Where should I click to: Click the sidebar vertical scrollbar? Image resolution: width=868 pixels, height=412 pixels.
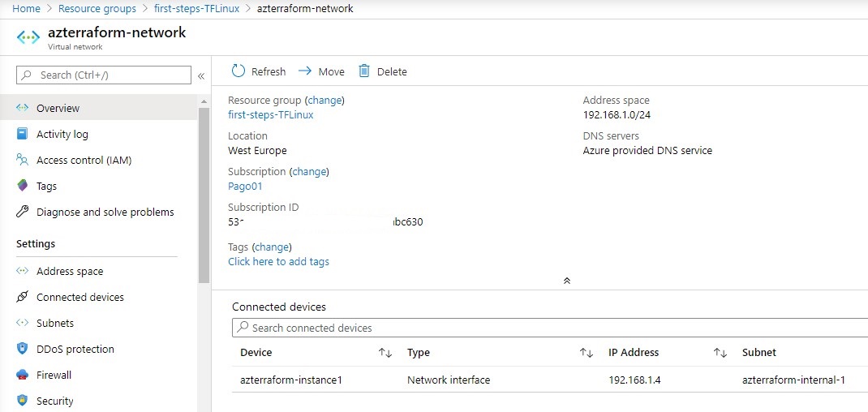pyautogui.click(x=204, y=195)
